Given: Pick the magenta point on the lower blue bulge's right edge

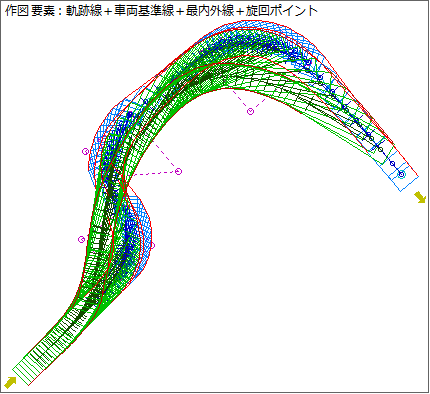Looking at the screenshot, I should (x=152, y=246).
